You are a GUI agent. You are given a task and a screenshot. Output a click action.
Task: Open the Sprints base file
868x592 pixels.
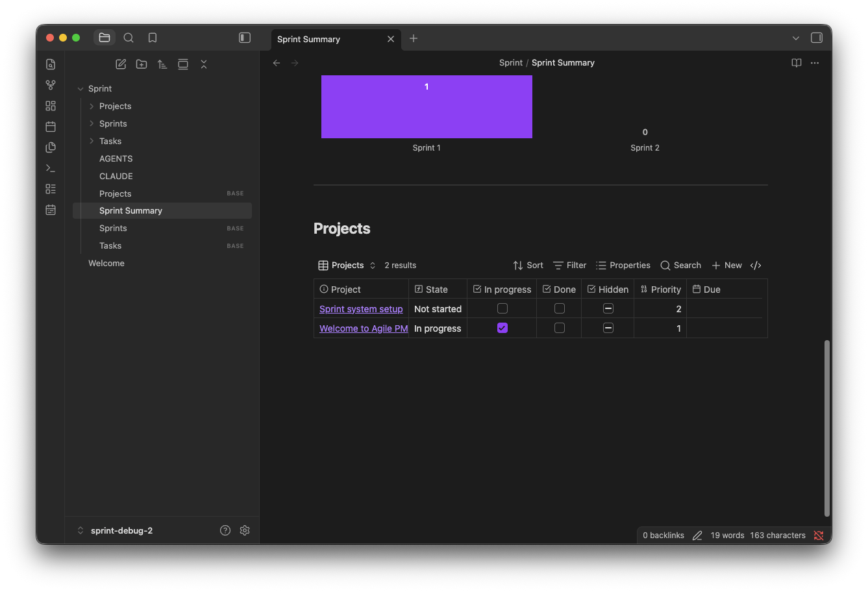tap(162, 228)
